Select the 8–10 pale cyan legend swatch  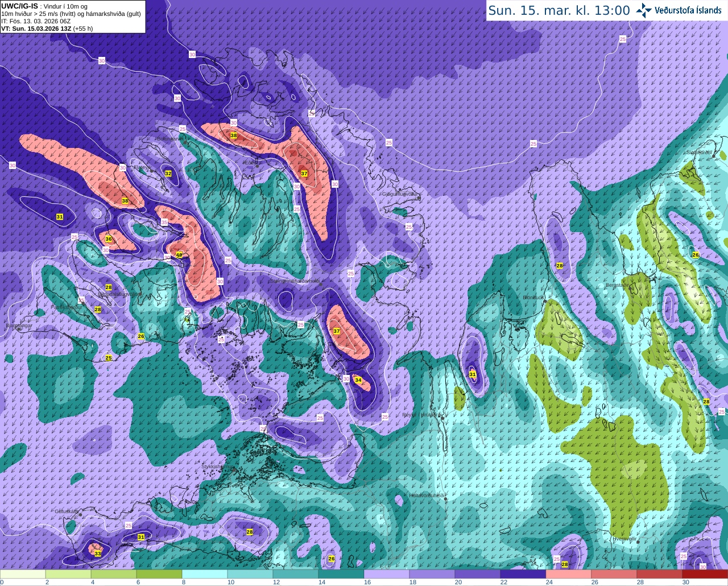(x=205, y=574)
